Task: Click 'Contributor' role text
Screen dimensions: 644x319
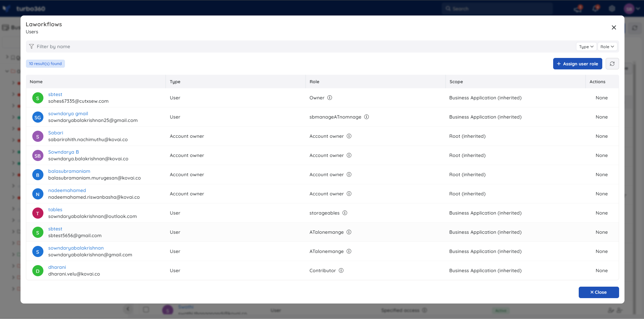Action: click(x=322, y=270)
